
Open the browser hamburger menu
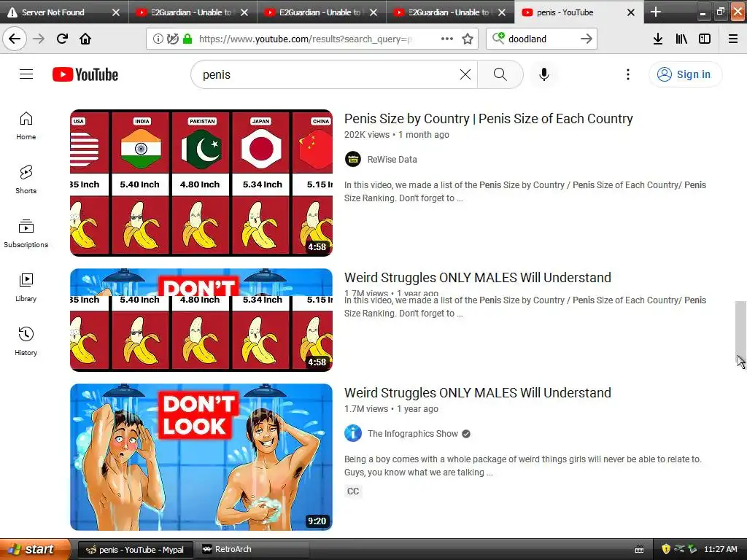(x=733, y=39)
